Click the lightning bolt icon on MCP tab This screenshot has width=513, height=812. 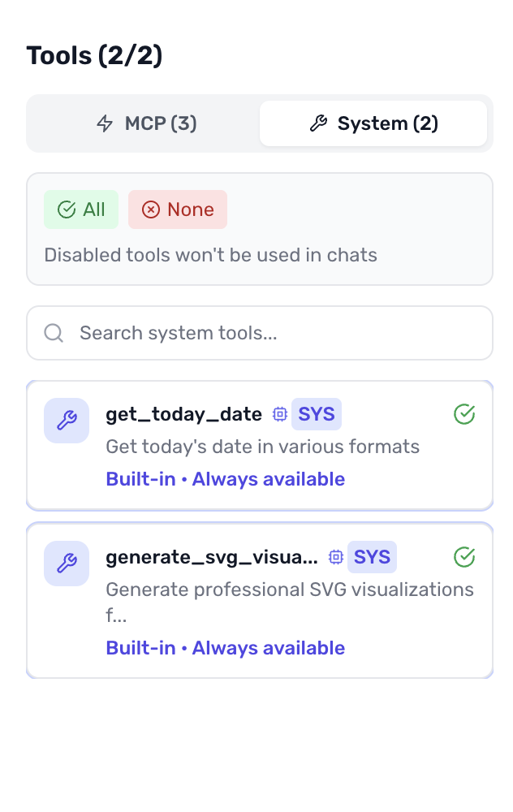point(105,123)
